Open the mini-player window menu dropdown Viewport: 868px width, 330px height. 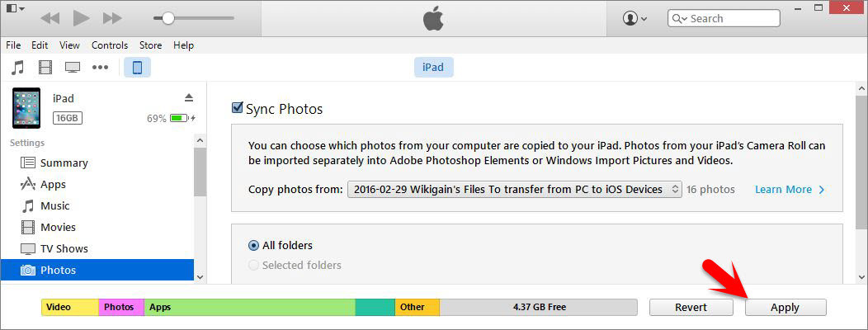15,8
